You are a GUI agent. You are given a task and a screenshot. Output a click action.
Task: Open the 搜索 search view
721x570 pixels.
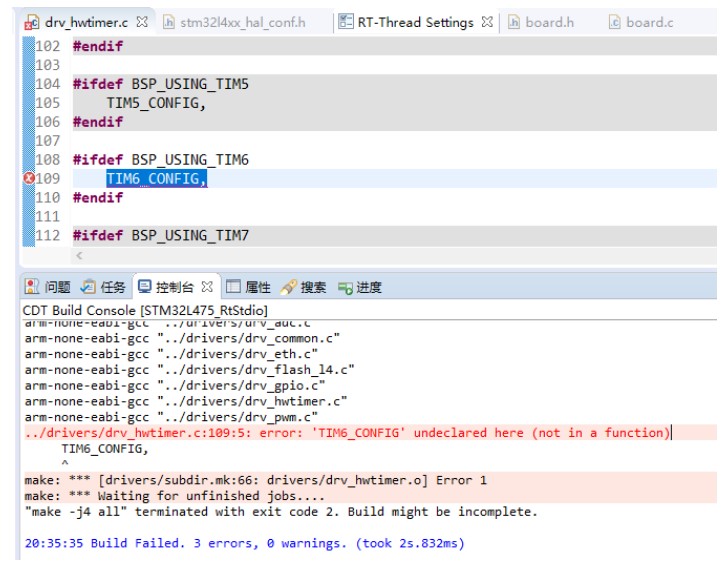point(303,287)
